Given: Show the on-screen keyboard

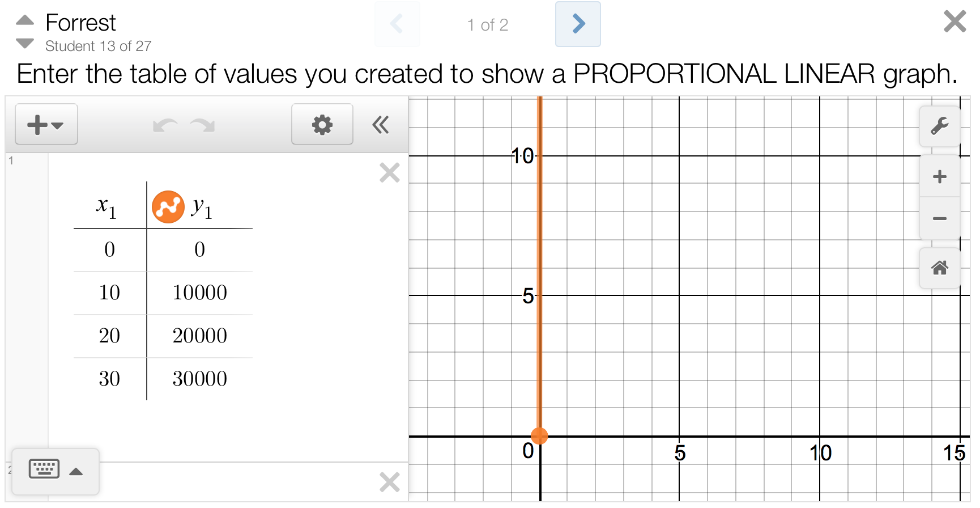Looking at the screenshot, I should pos(44,470).
